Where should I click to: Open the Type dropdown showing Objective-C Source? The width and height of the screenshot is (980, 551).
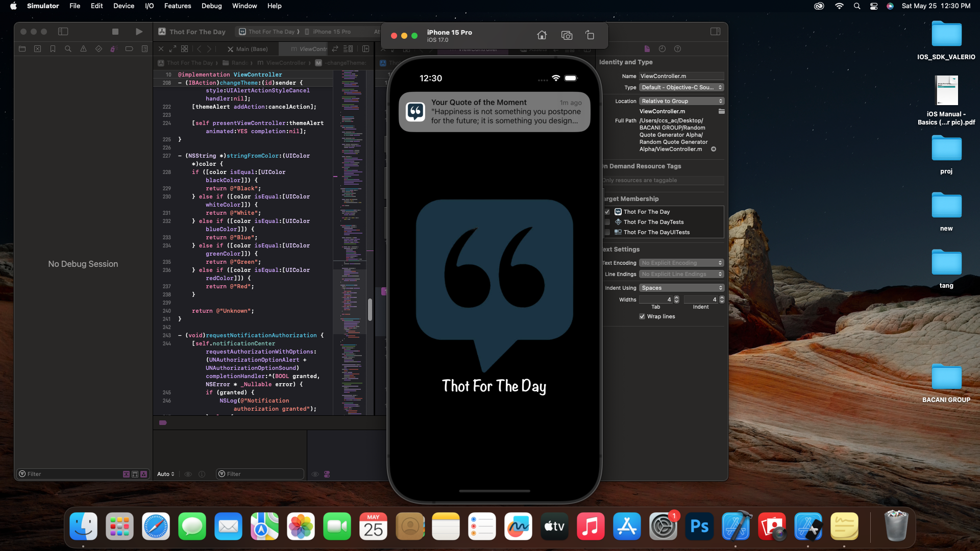[x=681, y=88]
